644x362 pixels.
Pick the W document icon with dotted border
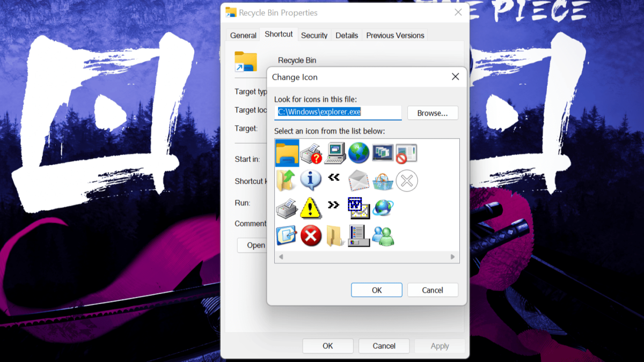[358, 208]
